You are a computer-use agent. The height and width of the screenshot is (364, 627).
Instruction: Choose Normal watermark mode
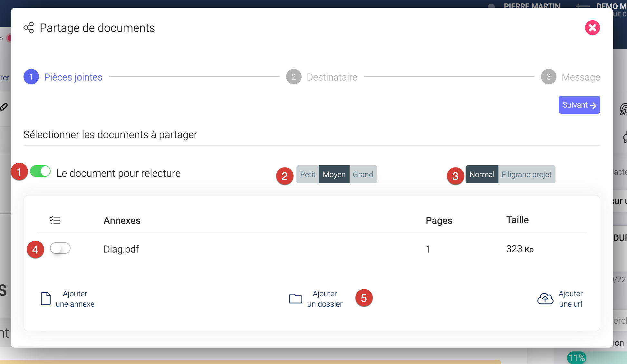[482, 175]
